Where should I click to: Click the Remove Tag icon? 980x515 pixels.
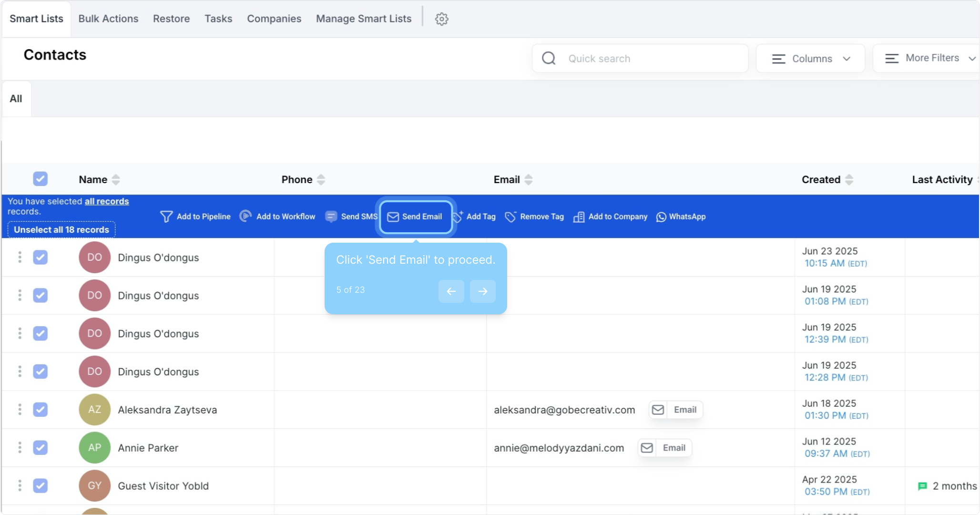pos(510,217)
